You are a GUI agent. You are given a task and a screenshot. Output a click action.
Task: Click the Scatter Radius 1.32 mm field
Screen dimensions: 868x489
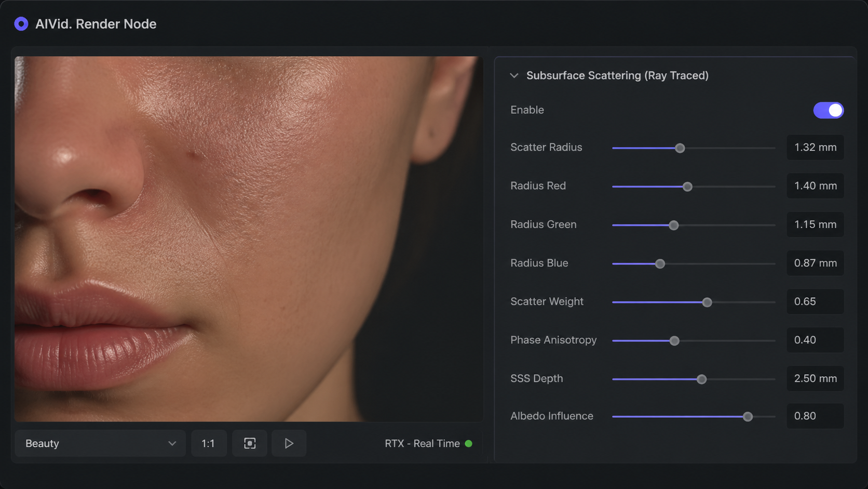(x=815, y=148)
